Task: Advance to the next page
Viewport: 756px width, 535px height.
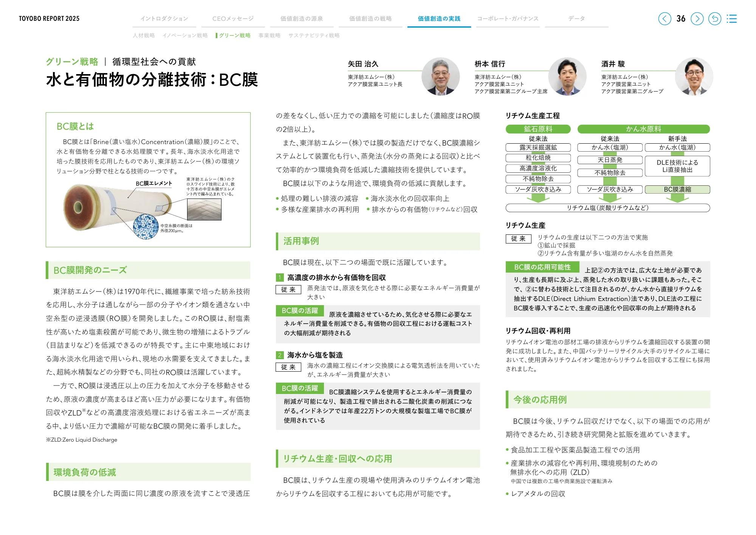Action: point(697,18)
